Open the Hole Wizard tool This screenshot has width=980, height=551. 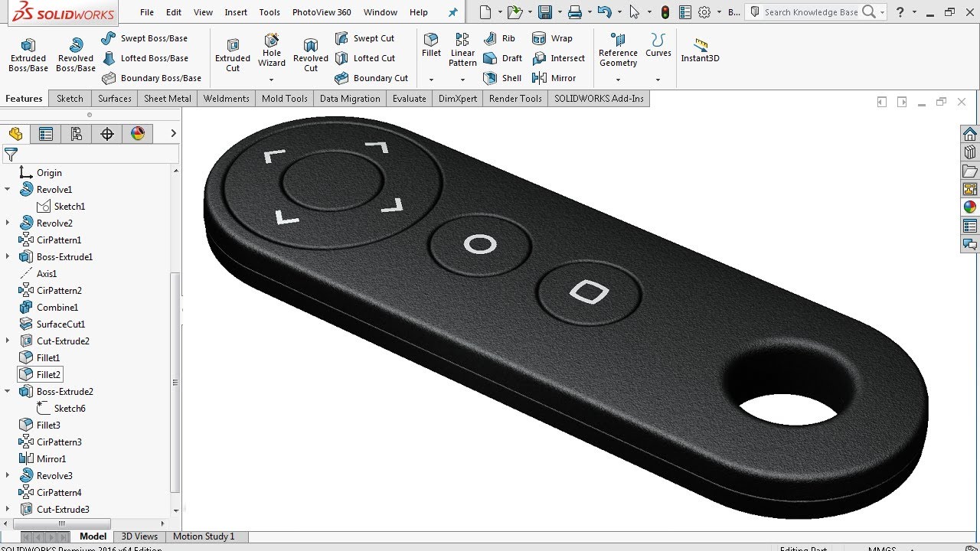click(272, 51)
